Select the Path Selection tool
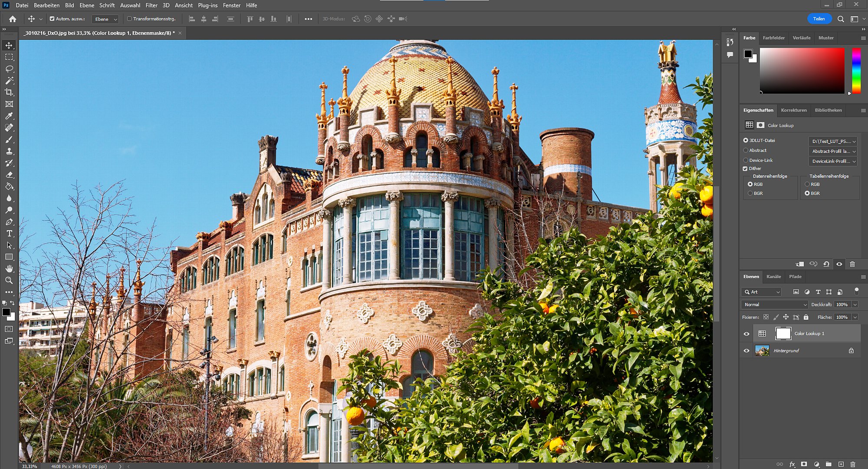Viewport: 868px width, 469px height. point(9,245)
